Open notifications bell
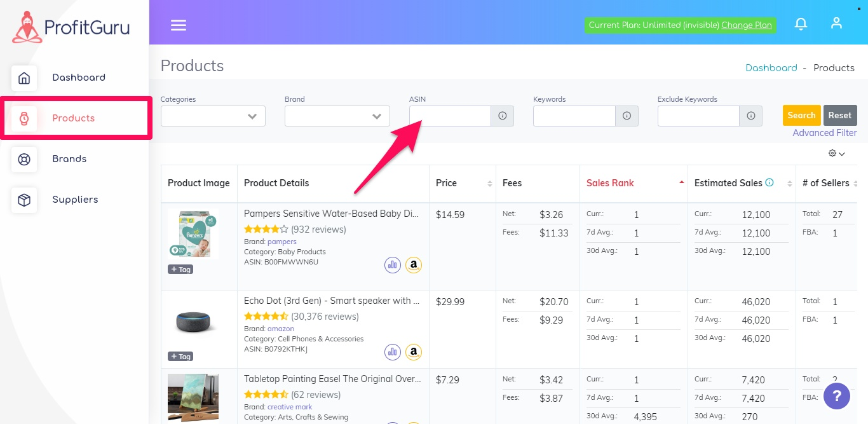 [801, 24]
